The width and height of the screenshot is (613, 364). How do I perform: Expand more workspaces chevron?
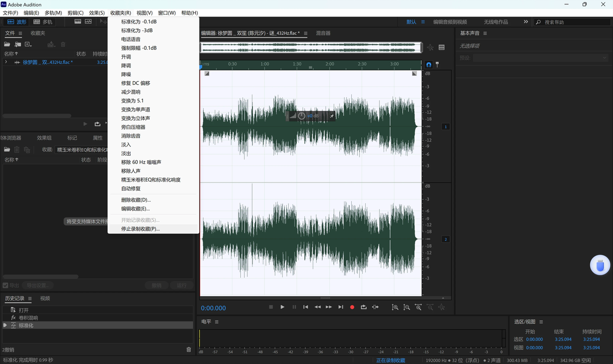click(526, 22)
